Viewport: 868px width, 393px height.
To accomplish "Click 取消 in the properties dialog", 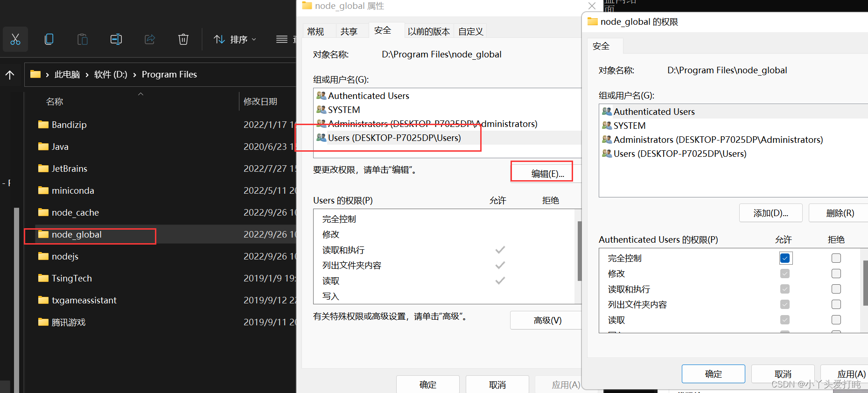I will [x=497, y=384].
